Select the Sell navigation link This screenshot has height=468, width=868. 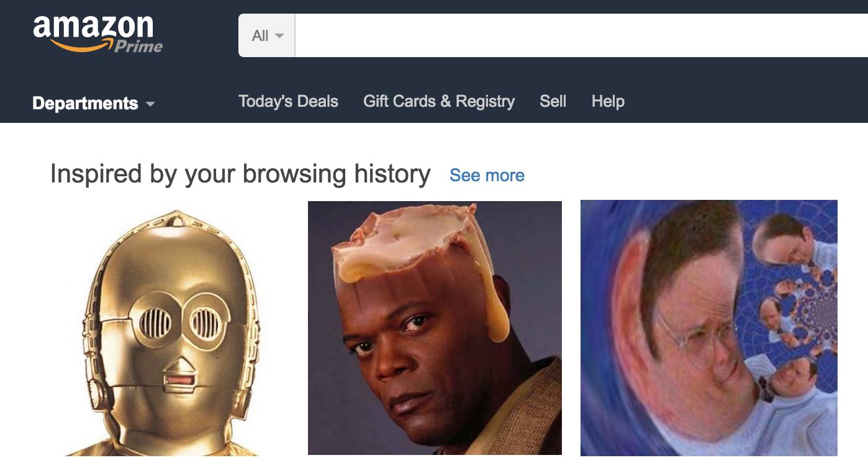pos(553,101)
